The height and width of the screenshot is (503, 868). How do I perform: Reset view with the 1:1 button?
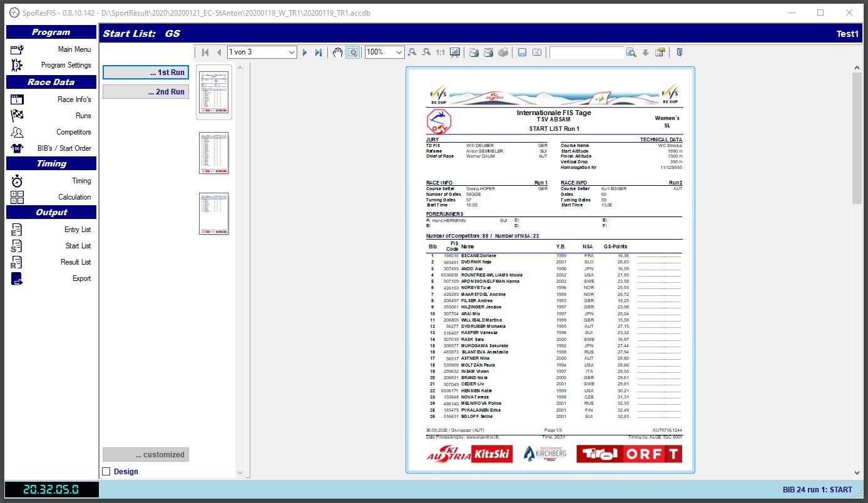tap(440, 53)
